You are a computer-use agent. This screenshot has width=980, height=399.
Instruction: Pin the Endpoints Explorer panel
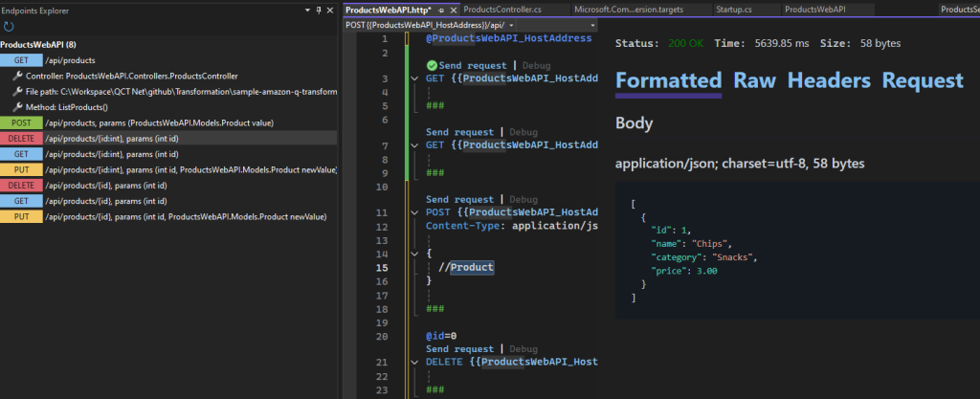(319, 11)
